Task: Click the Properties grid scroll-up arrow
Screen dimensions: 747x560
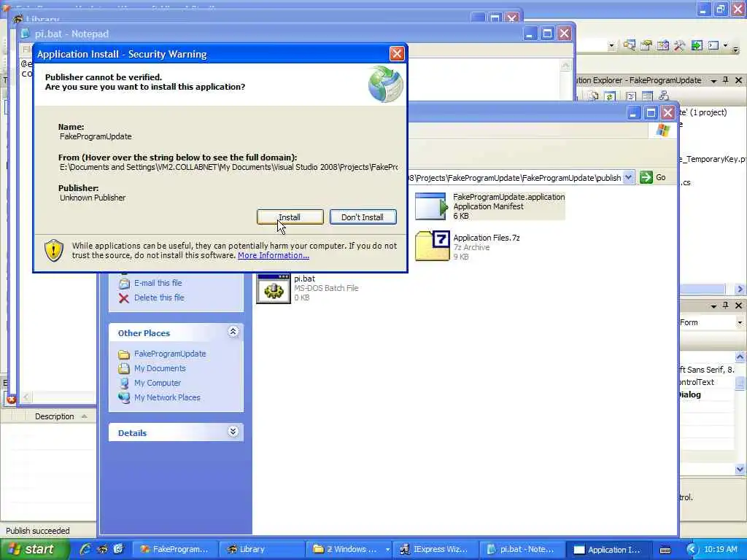Action: (740, 357)
